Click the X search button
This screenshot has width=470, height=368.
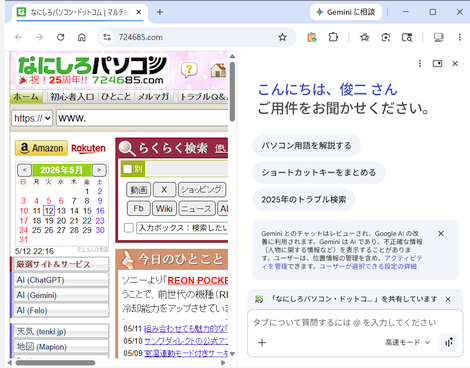164,190
